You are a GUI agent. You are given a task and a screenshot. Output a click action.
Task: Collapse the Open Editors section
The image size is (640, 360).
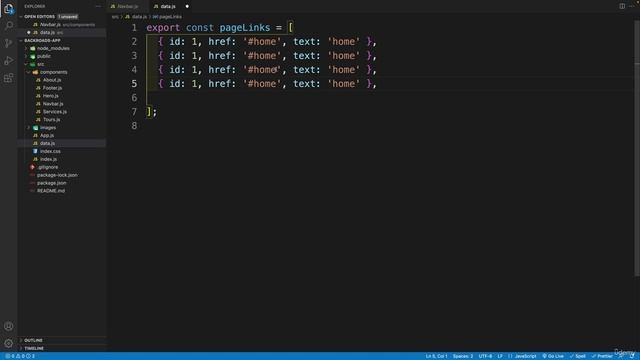[x=39, y=17]
